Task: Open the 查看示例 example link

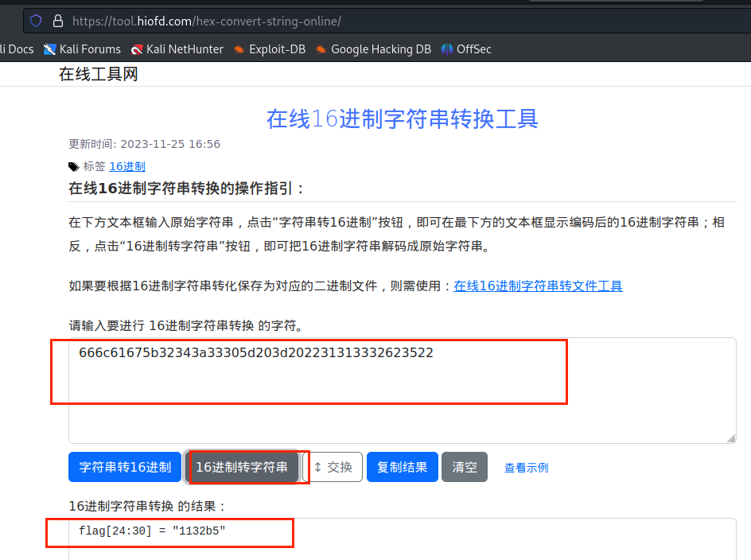Action: click(x=527, y=468)
